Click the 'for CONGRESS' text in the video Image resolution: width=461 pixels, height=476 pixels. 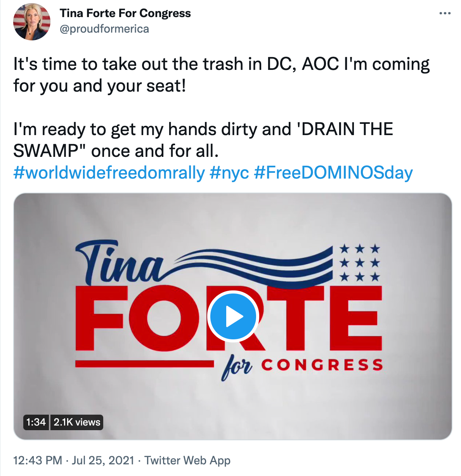pyautogui.click(x=303, y=366)
